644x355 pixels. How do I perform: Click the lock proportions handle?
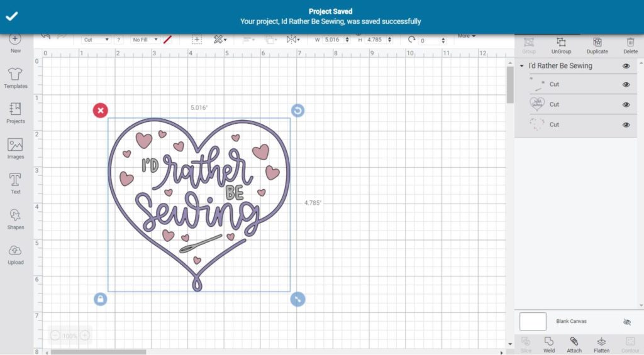[100, 299]
